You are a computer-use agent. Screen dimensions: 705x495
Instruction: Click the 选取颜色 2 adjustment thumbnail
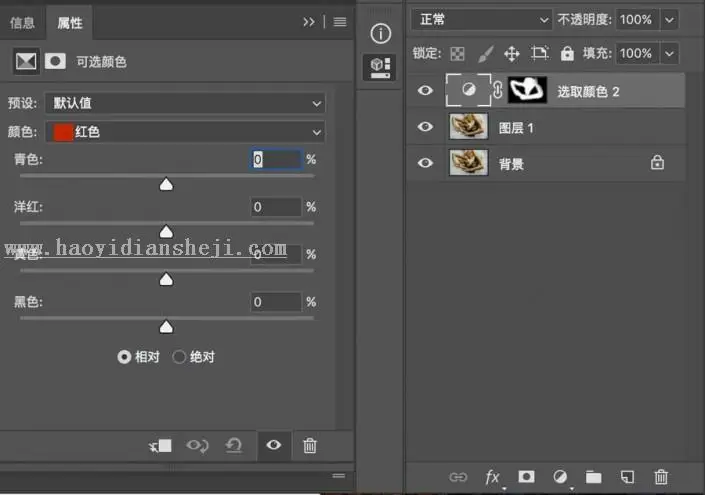pyautogui.click(x=469, y=90)
